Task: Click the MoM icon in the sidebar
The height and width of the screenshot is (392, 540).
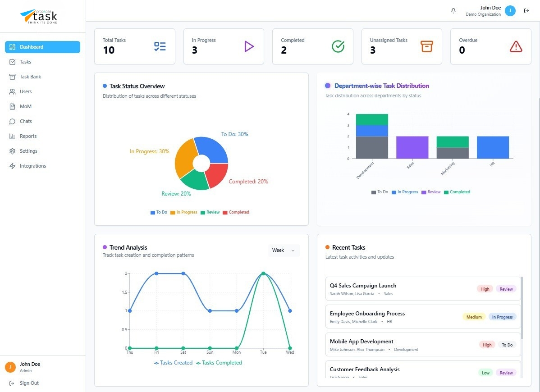Action: coord(12,106)
